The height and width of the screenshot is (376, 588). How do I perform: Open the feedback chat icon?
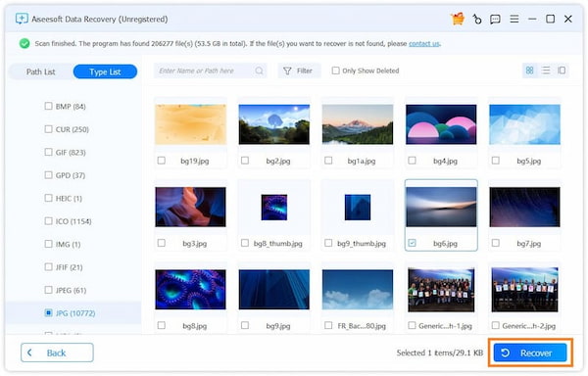click(495, 20)
